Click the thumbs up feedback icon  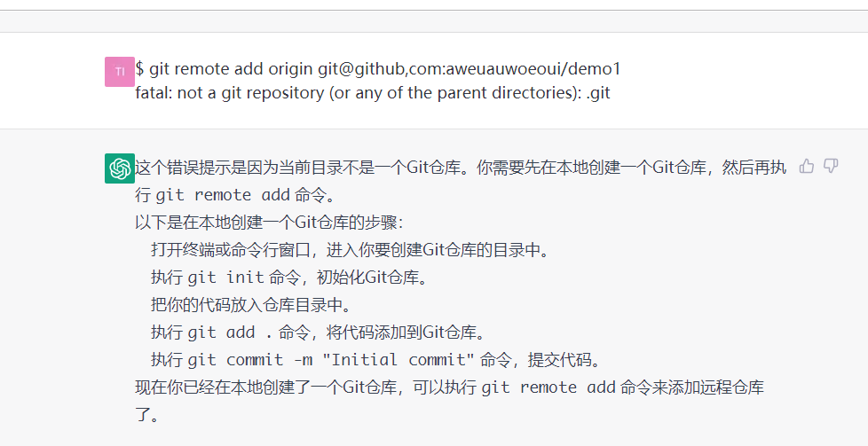tap(807, 166)
